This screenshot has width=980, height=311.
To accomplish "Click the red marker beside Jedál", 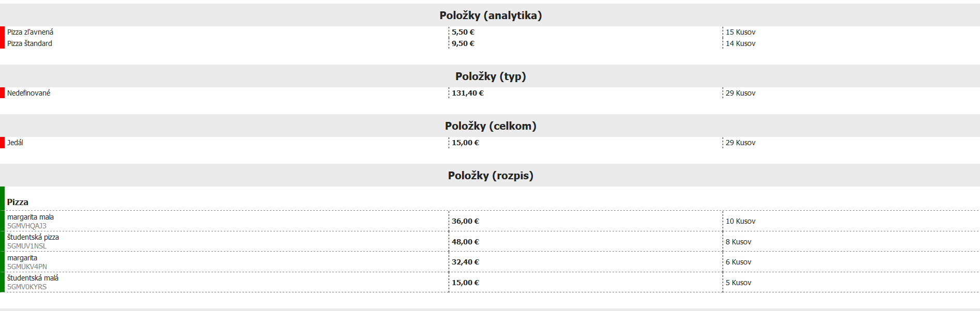I will point(2,143).
